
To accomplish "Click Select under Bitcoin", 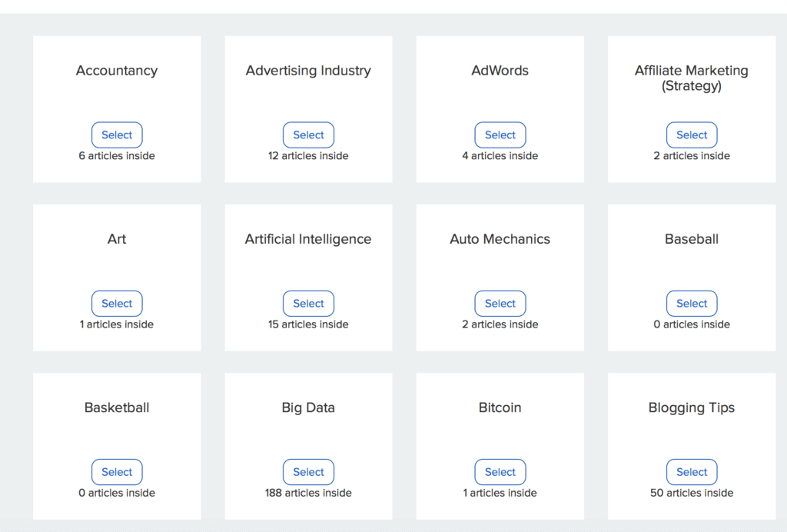I will 500,472.
